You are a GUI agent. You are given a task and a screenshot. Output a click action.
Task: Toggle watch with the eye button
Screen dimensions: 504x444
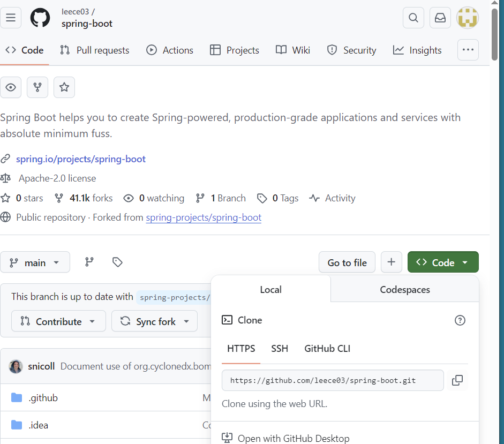11,87
